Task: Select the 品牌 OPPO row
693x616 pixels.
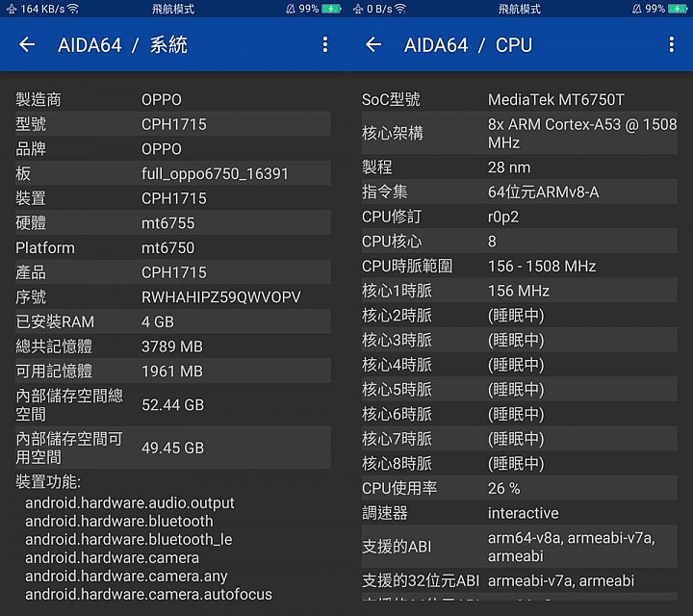Action: coord(173,149)
